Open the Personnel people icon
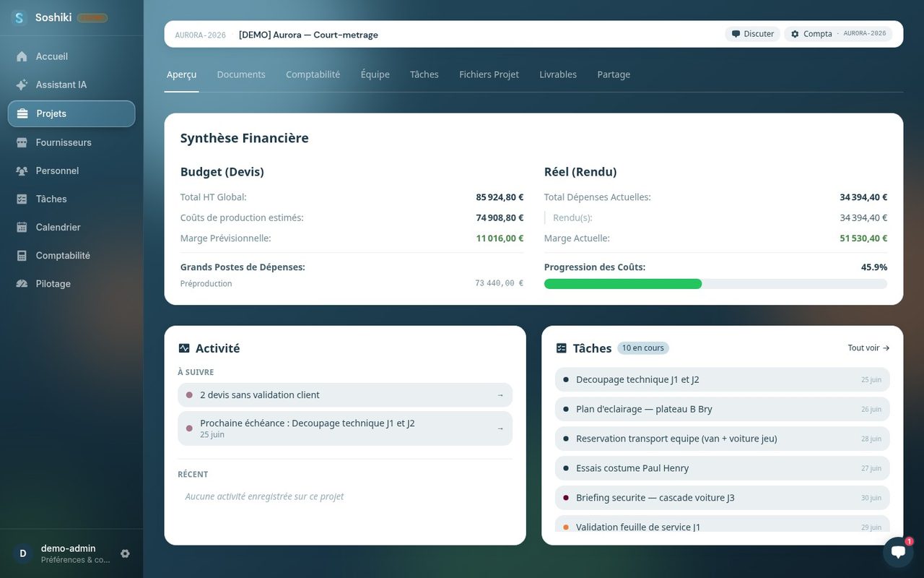Viewport: 924px width, 578px height. click(x=22, y=171)
